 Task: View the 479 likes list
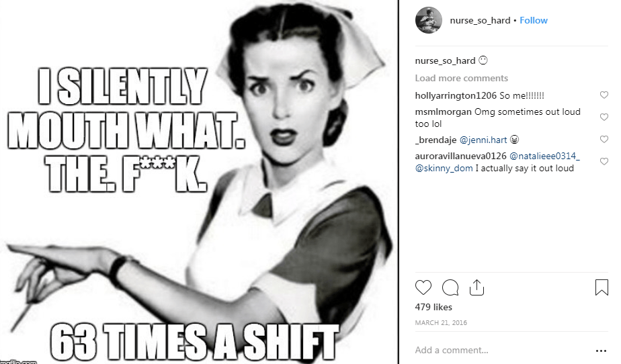point(433,307)
